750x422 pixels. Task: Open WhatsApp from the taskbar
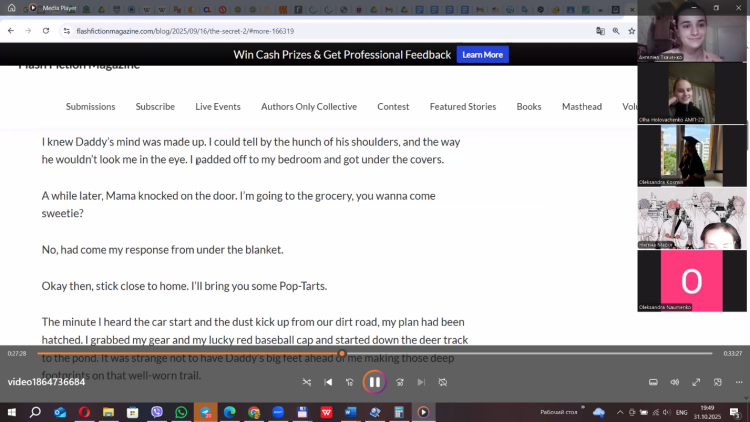(181, 412)
